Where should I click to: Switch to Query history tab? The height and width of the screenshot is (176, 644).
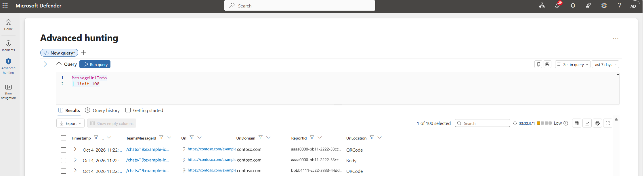102,110
